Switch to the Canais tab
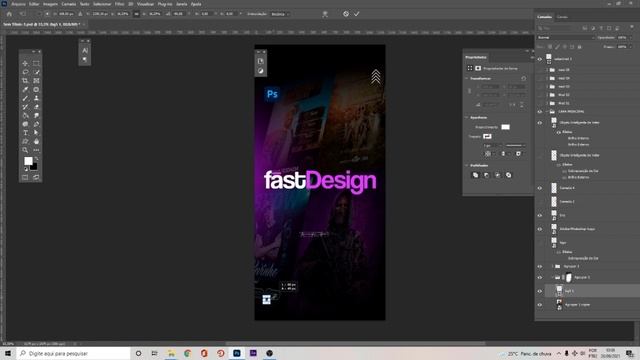The width and height of the screenshot is (640, 360). point(562,17)
